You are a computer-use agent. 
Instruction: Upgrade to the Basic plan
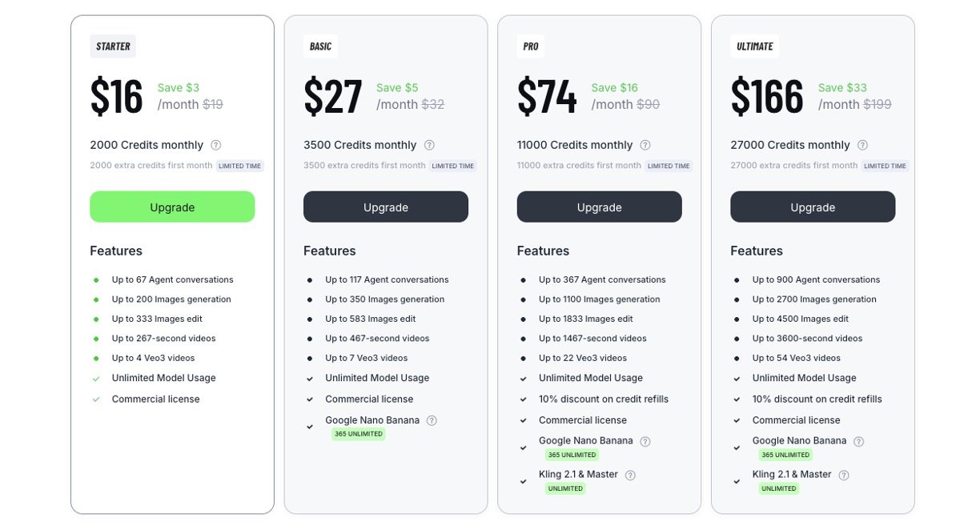pos(386,207)
